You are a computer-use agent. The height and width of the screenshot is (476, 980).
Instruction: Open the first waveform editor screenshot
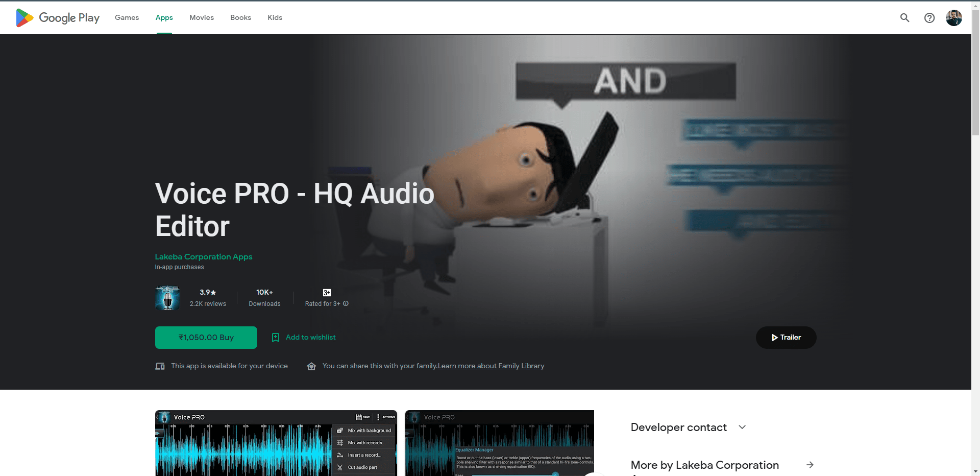pyautogui.click(x=276, y=443)
